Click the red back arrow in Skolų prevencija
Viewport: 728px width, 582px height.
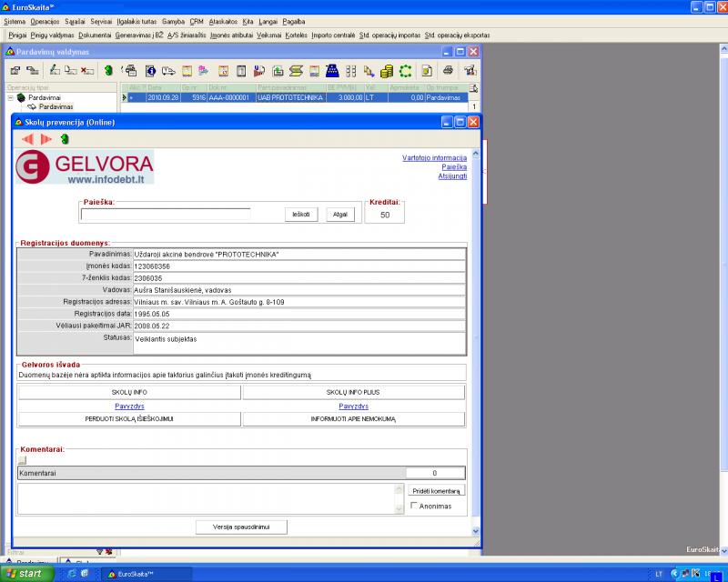point(27,139)
